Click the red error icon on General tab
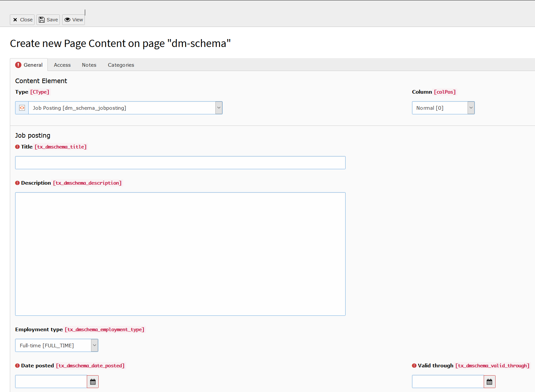This screenshot has height=392, width=535. click(x=18, y=65)
